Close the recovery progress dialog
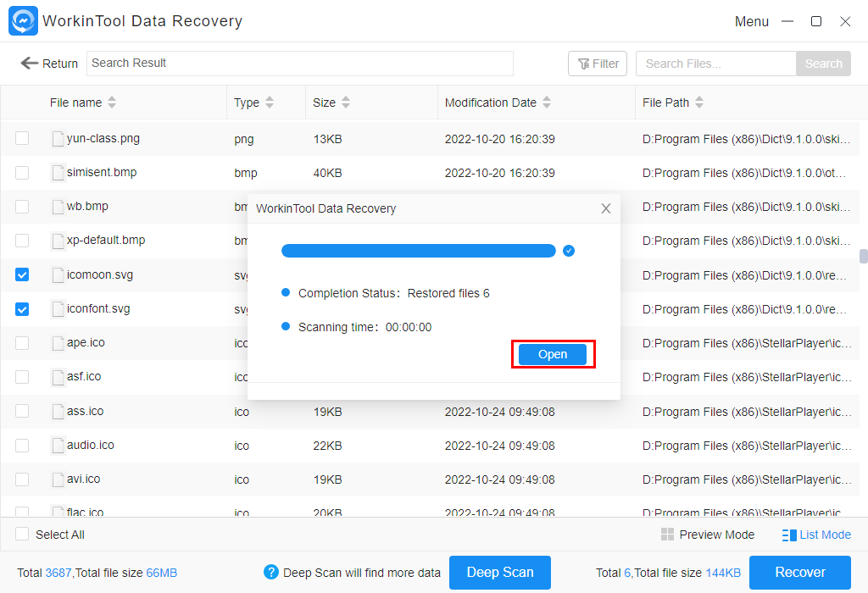868x593 pixels. pos(605,208)
